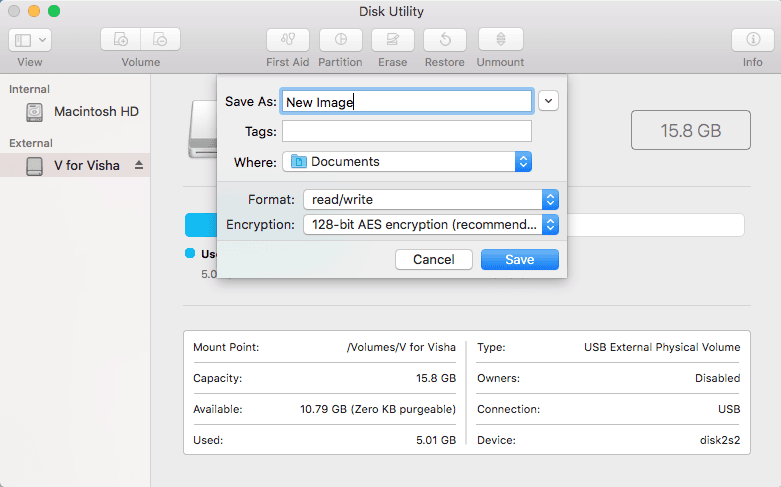Screen dimensions: 781x487
Task: Click the Documents folder icon in Where
Action: pos(299,161)
